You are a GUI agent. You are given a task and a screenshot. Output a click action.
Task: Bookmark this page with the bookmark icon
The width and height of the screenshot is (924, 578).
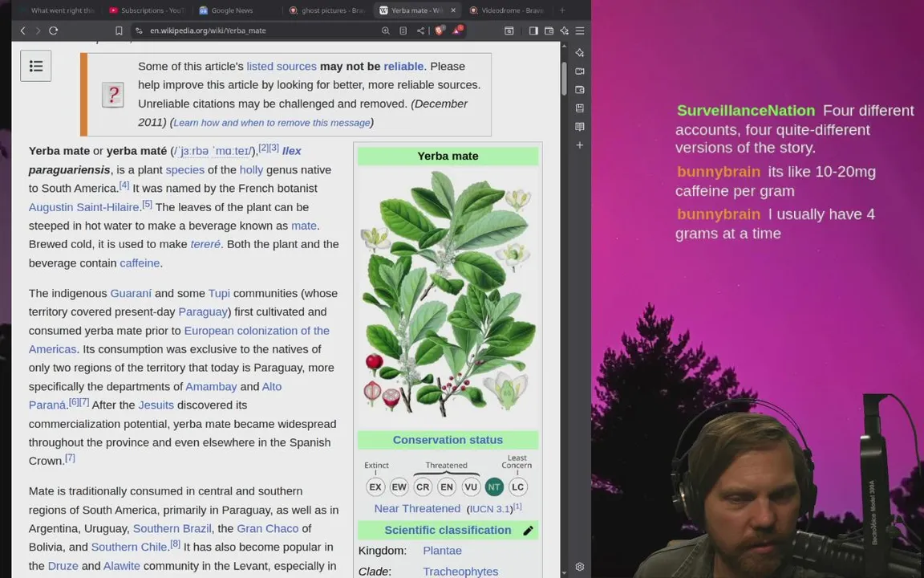point(119,31)
